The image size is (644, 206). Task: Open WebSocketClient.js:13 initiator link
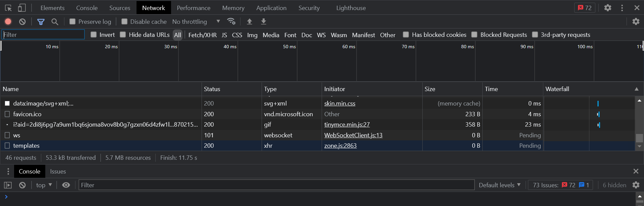coord(353,135)
